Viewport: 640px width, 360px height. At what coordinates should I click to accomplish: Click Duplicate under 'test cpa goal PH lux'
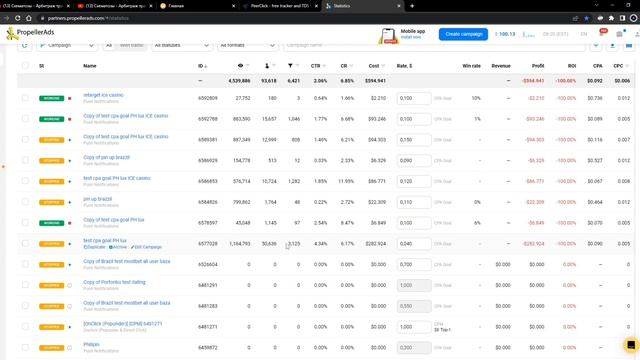[94, 247]
